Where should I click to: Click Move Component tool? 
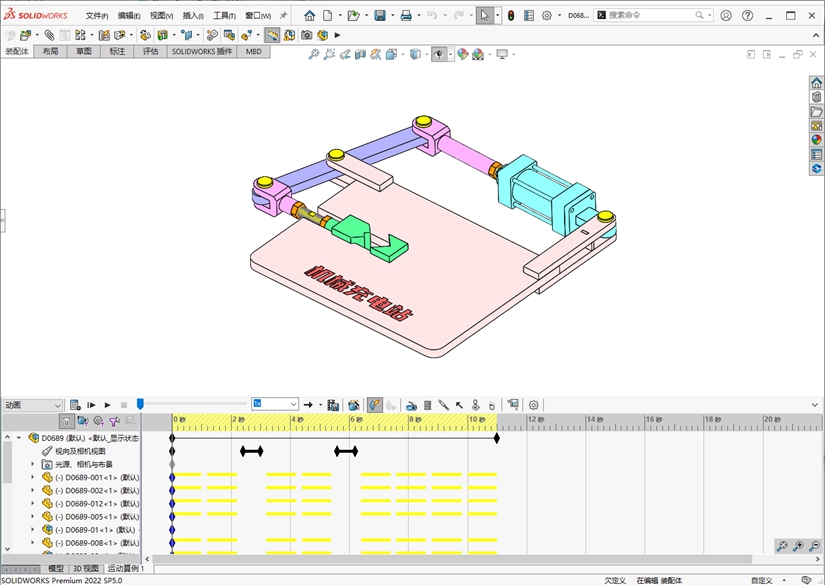click(120, 35)
